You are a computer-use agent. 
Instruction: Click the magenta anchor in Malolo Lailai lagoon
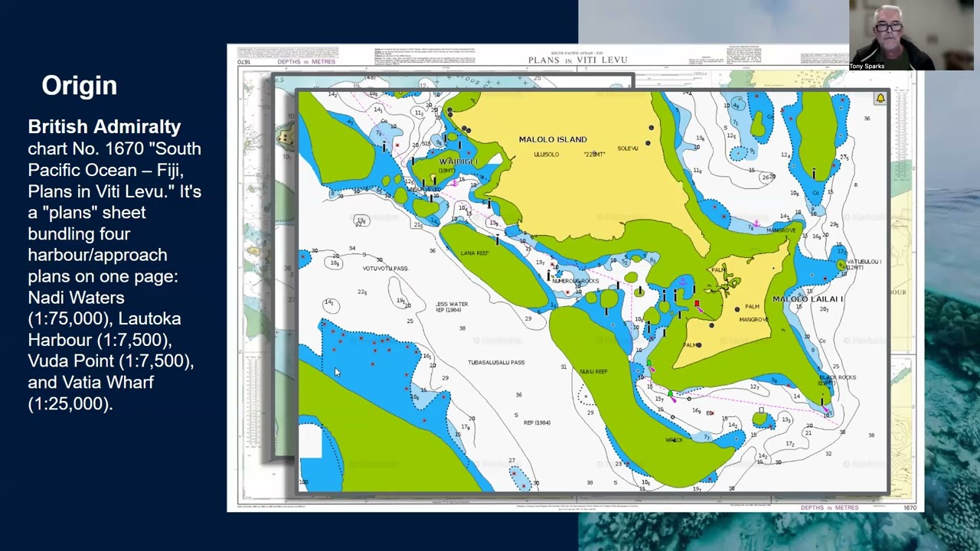pos(682,282)
